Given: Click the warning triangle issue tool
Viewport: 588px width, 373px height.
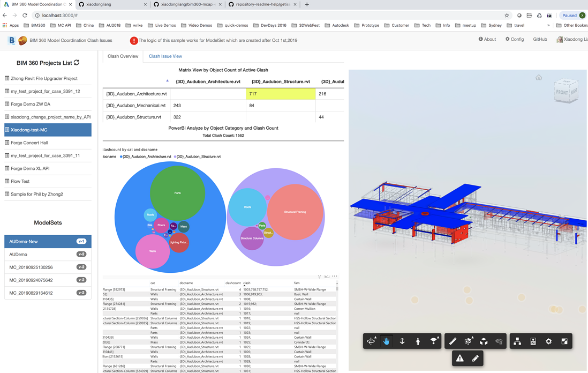Looking at the screenshot, I should pos(460,359).
